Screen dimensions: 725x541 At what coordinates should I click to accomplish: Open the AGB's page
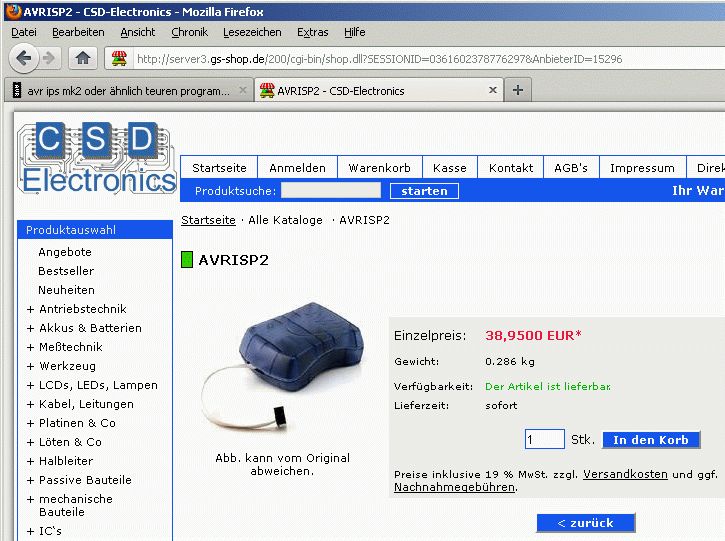(x=571, y=168)
